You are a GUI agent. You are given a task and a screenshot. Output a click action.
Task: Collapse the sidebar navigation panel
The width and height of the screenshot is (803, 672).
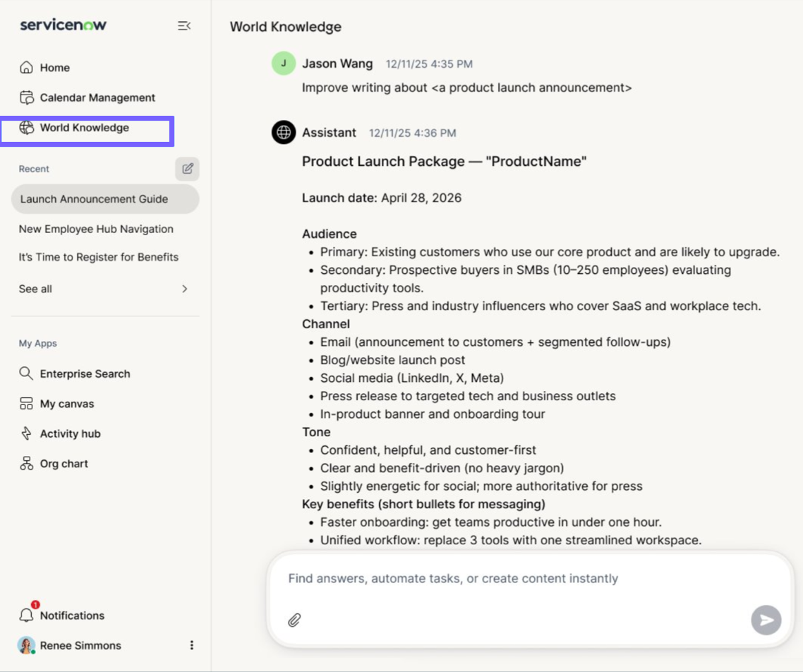(x=184, y=25)
